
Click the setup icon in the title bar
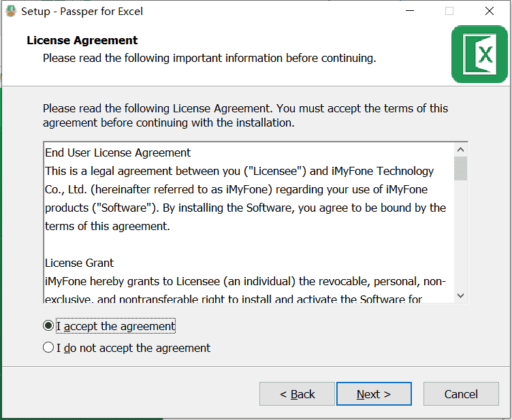point(11,11)
